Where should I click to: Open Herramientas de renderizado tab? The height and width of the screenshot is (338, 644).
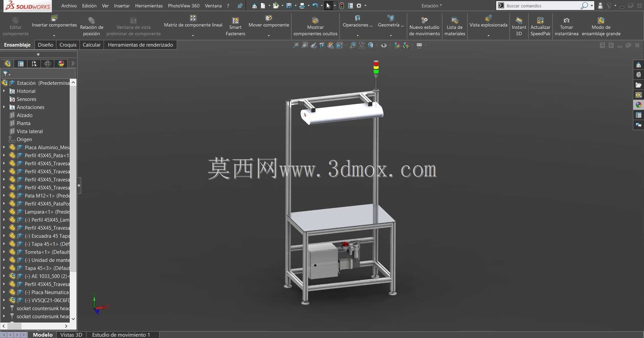coord(140,45)
